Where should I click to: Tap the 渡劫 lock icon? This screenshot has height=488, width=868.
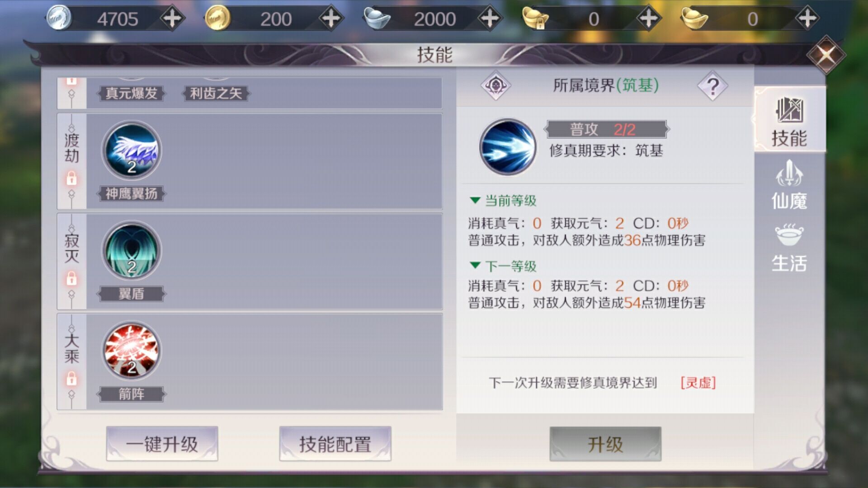71,178
